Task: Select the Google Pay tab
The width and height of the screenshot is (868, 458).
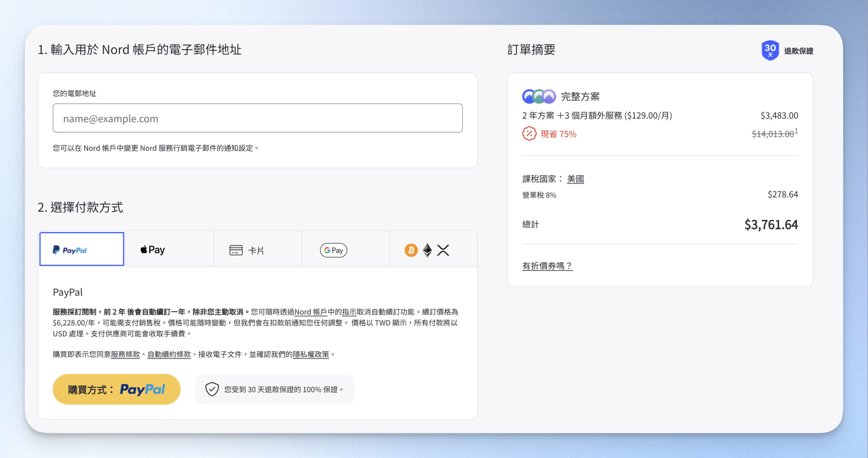Action: 346,249
